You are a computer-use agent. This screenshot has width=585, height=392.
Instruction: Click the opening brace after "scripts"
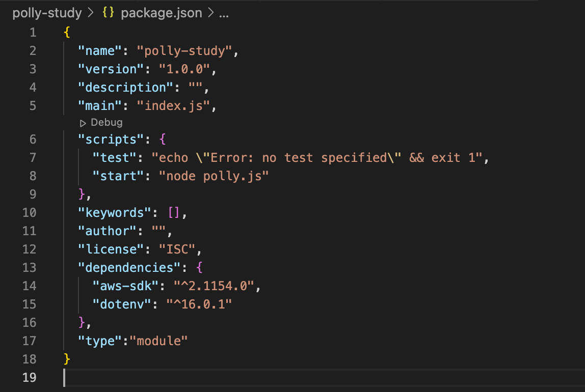point(162,139)
